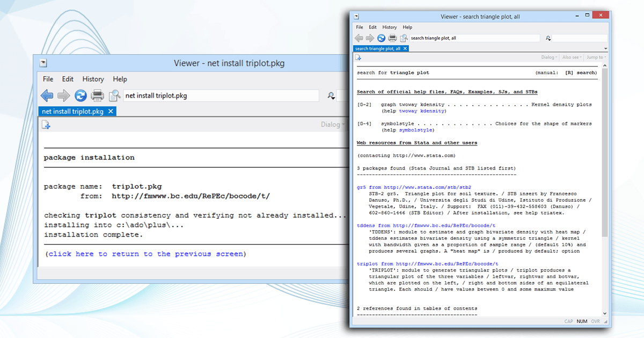Print from the search triangle plot Viewer

click(392, 38)
